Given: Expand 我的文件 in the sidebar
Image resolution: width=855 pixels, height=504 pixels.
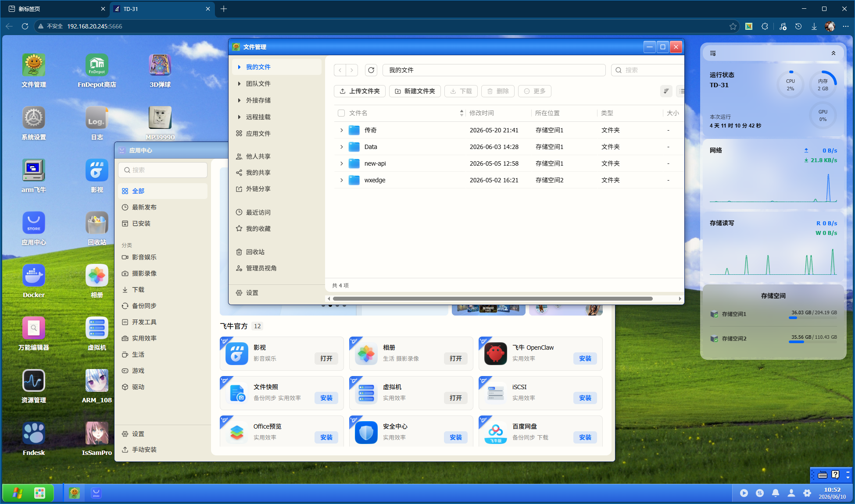Looking at the screenshot, I should [239, 67].
